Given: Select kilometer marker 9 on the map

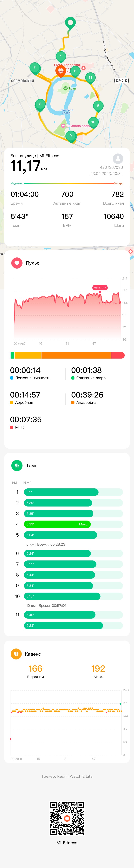Looking at the screenshot, I should click(71, 137).
